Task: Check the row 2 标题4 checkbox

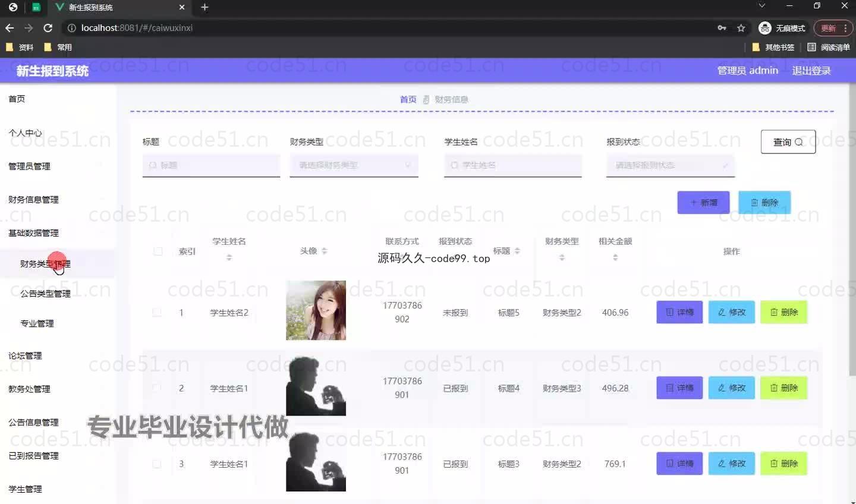Action: coord(157,388)
